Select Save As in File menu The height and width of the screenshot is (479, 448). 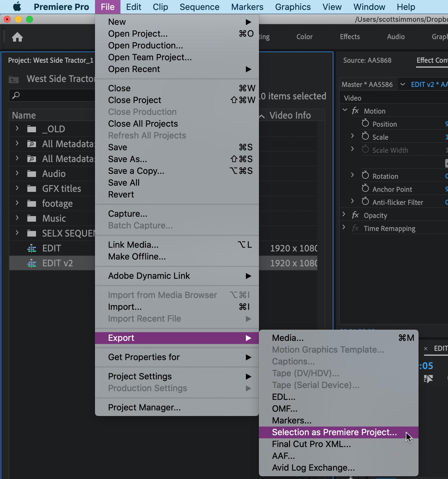pos(177,159)
